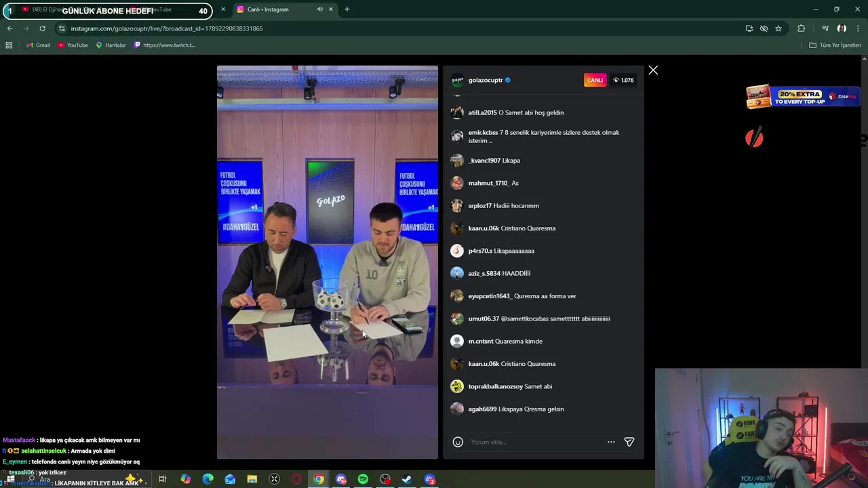Open aziz_s.5834 commenter profile
Image resolution: width=868 pixels, height=488 pixels.
click(484, 273)
